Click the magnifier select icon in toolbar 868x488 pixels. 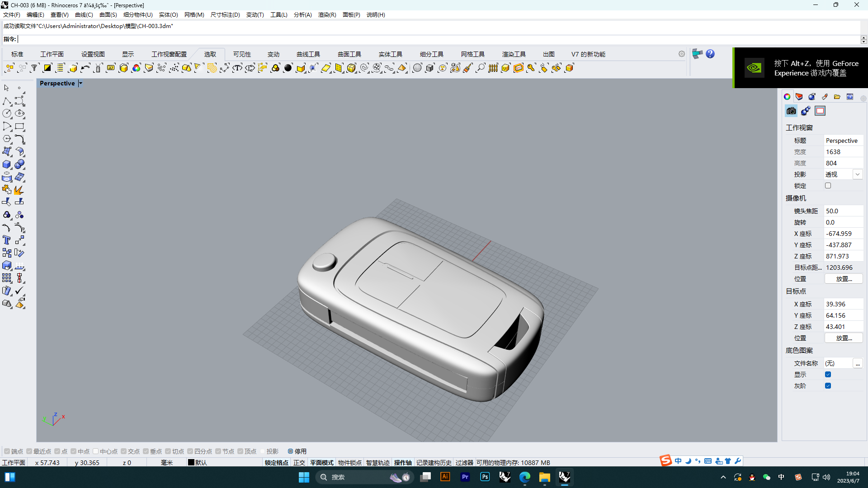481,68
